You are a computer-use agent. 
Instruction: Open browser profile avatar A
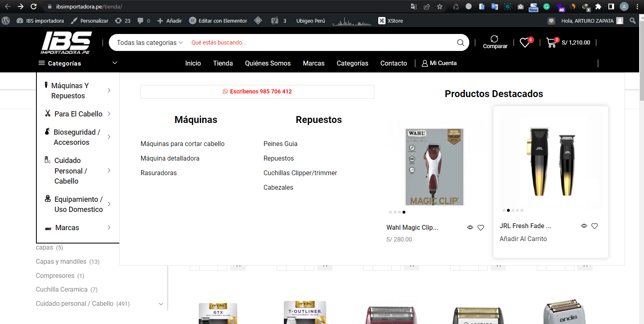[x=624, y=6]
